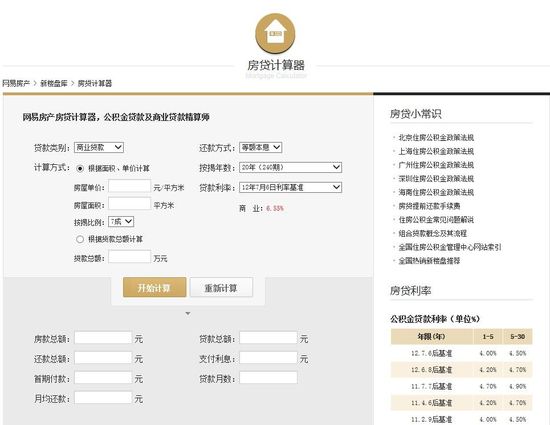Screen dimensions: 550x425
Task: Click the 开始计算 button
Action: pyautogui.click(x=154, y=288)
